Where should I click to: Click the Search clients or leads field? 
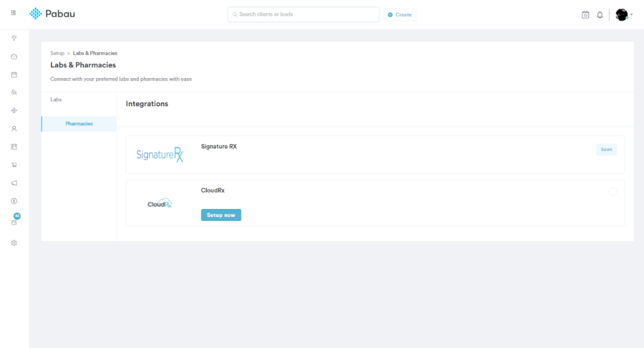[303, 14]
